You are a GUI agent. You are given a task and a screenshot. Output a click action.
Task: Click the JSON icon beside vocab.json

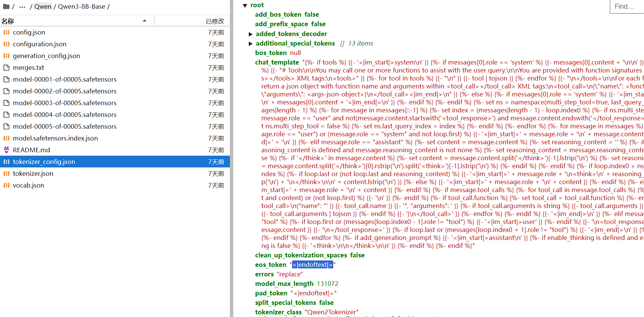pyautogui.click(x=6, y=185)
